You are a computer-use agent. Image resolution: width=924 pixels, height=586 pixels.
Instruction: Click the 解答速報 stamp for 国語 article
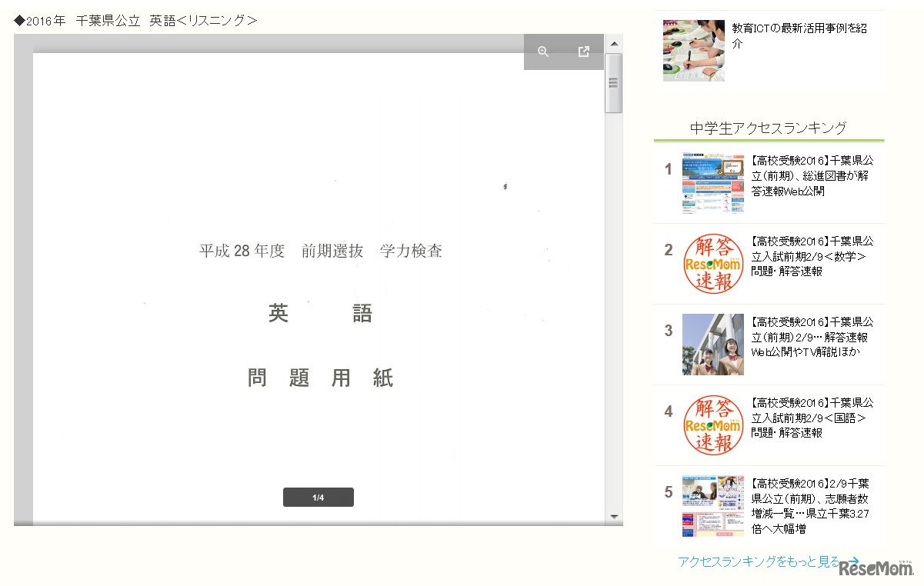712,425
